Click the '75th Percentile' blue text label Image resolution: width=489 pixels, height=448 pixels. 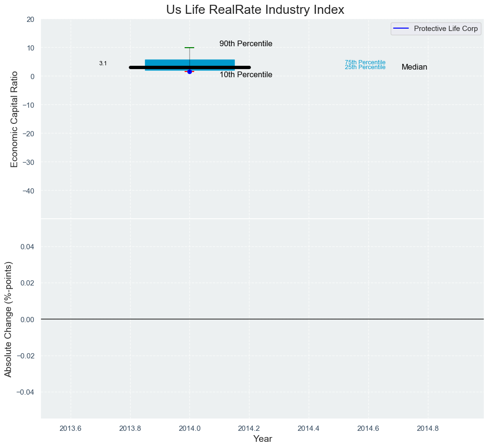[365, 62]
